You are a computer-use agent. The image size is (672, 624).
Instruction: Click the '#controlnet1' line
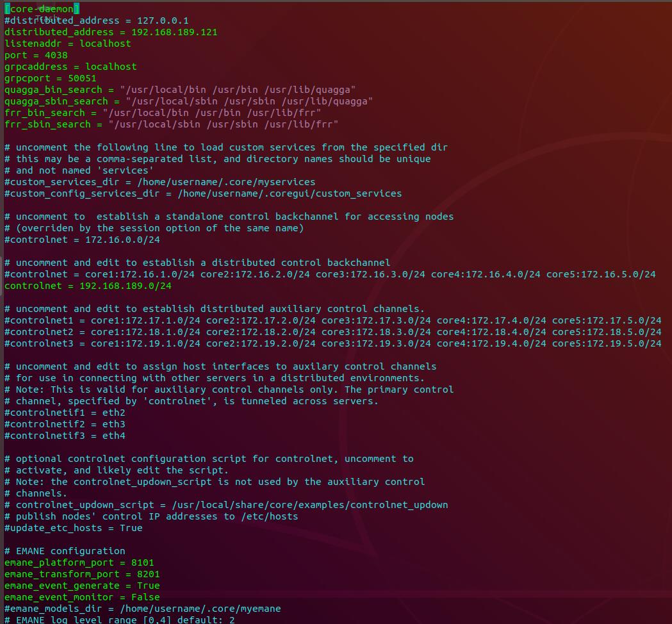point(333,321)
